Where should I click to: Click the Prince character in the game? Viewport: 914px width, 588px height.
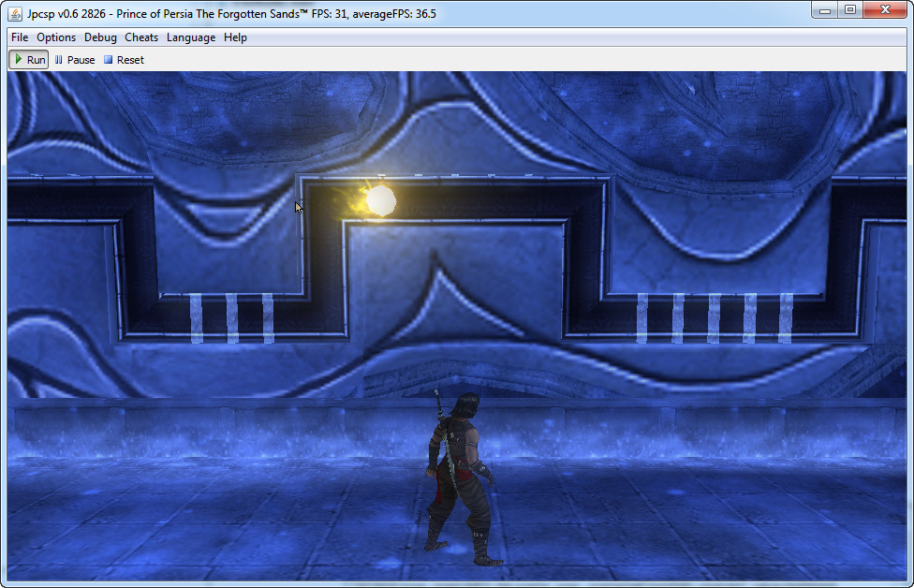456,478
